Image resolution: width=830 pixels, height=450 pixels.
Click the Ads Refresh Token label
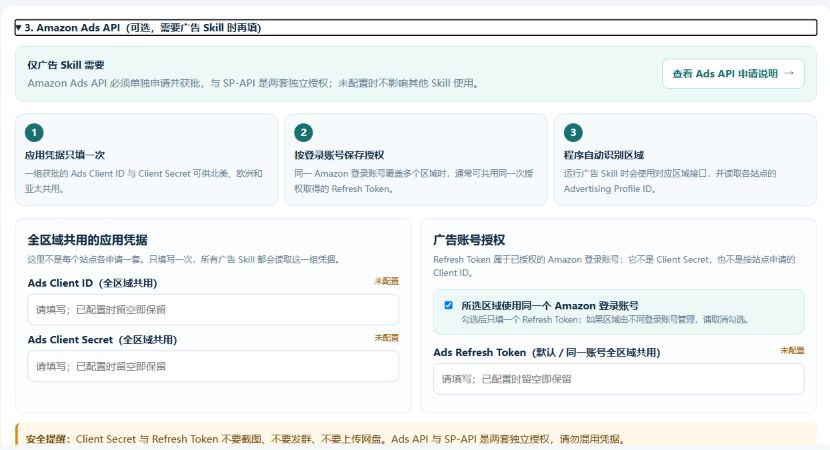[546, 353]
